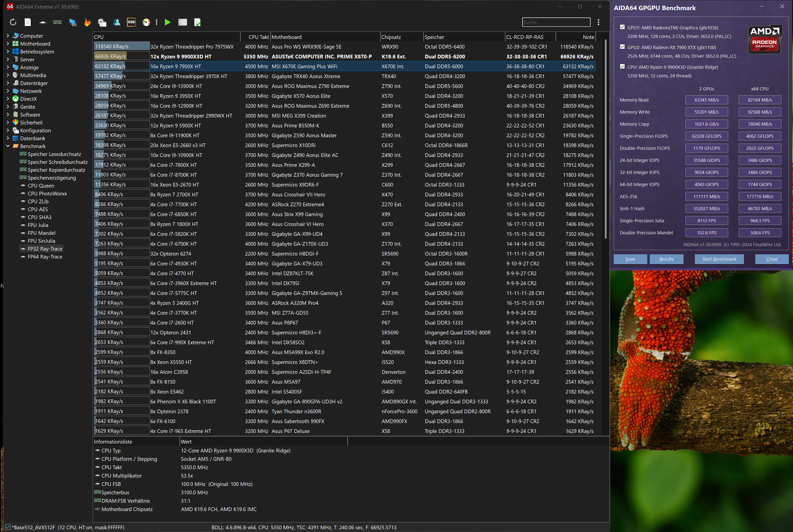Click the Results button
The width and height of the screenshot is (793, 532).
(x=666, y=259)
